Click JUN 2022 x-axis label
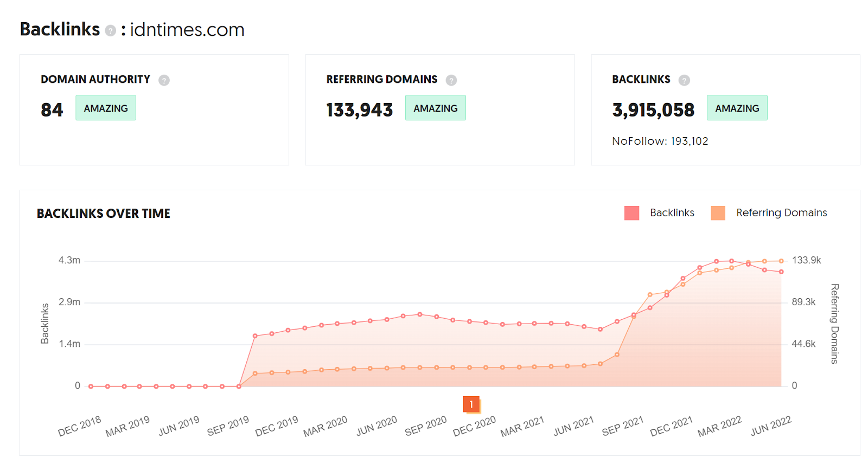Screen dimensions: 868x464 point(771,426)
